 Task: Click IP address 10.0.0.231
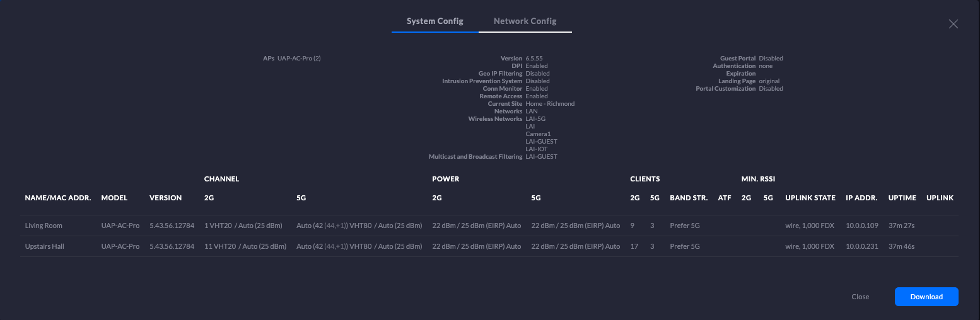click(x=861, y=246)
